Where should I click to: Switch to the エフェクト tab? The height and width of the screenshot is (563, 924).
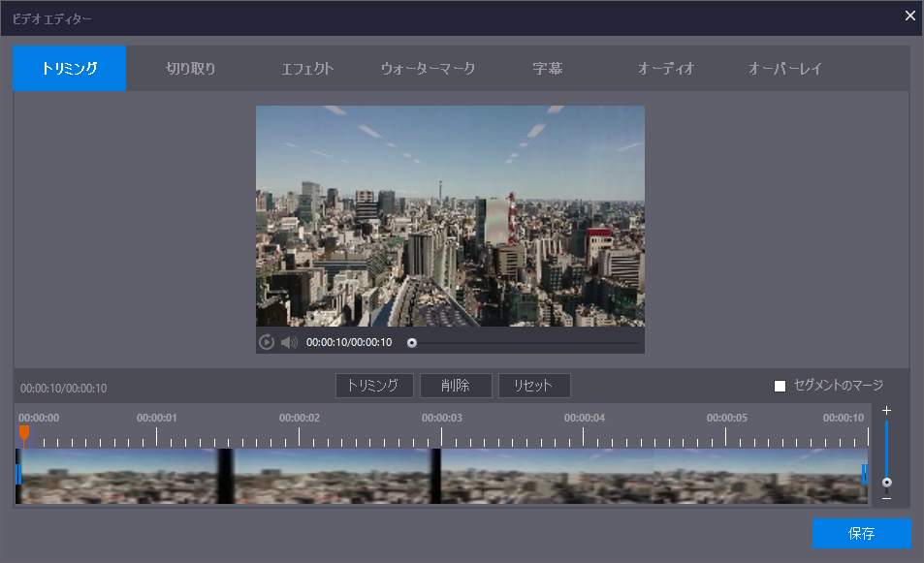307,69
